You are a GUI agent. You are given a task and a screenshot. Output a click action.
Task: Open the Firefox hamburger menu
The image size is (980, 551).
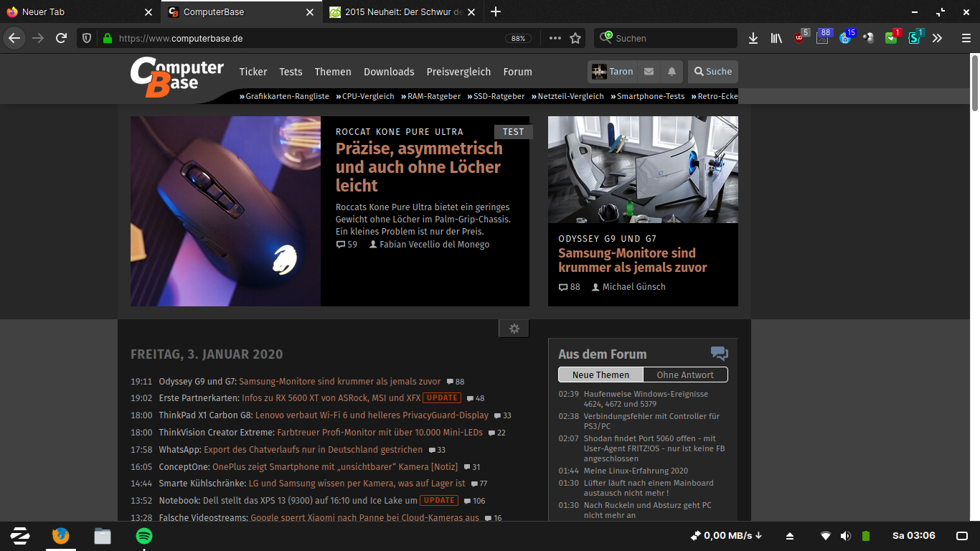[x=966, y=38]
